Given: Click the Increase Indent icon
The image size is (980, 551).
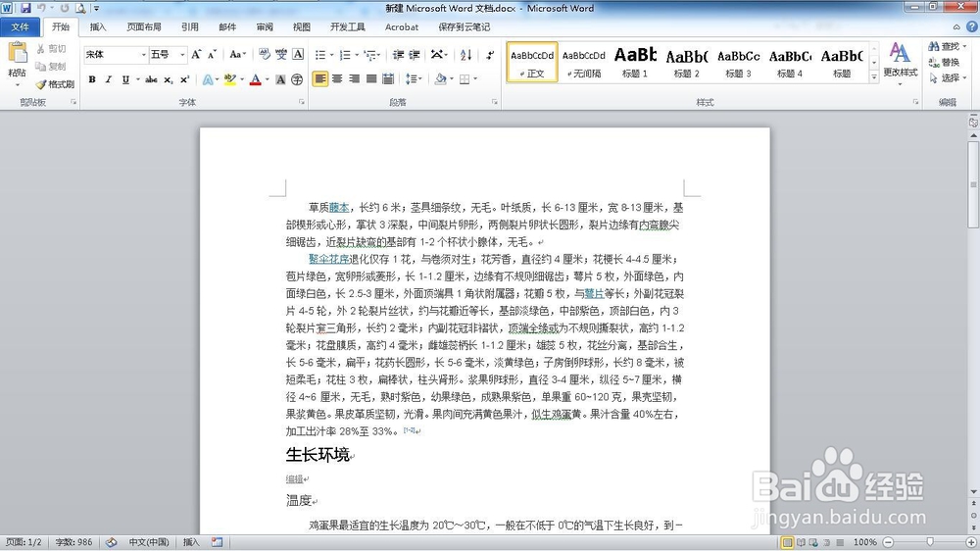Looking at the screenshot, I should pos(414,55).
